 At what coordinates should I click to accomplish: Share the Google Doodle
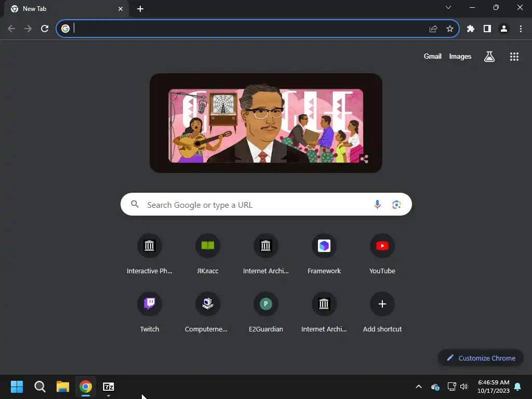(364, 158)
